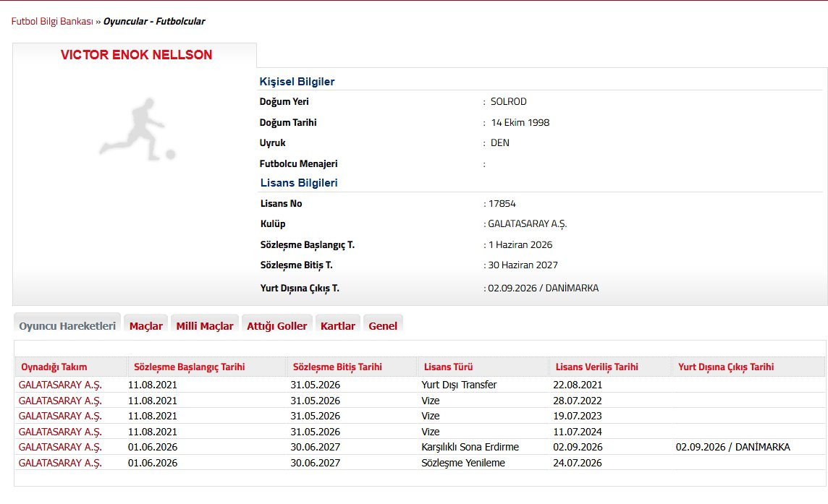
Task: Open GALATASARAY A.Ş. link in Sözleşme Yenileme row
Action: coord(60,463)
